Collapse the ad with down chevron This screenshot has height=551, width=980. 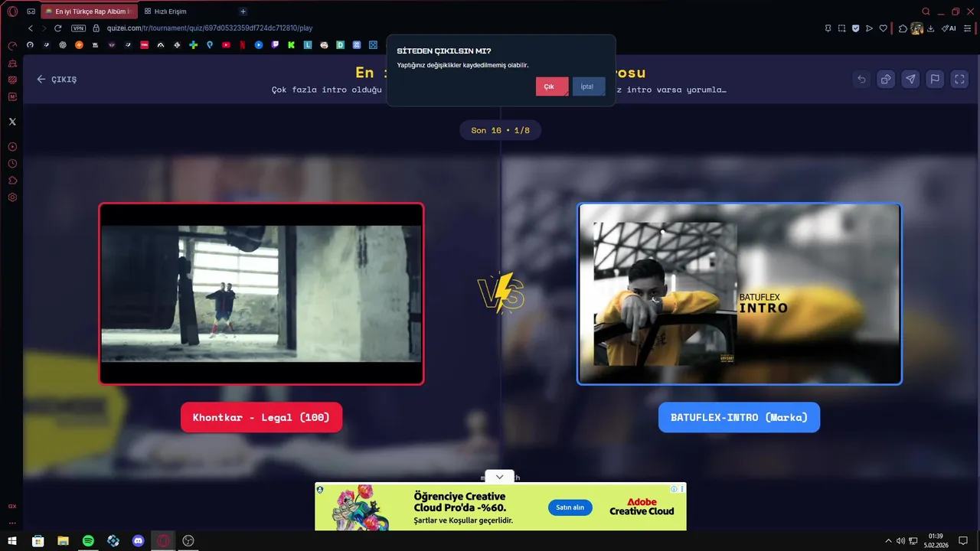click(x=500, y=477)
